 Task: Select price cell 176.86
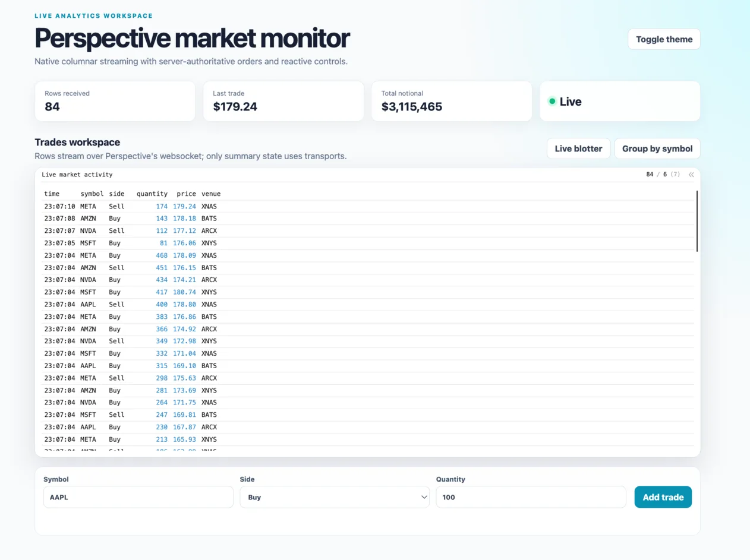184,317
